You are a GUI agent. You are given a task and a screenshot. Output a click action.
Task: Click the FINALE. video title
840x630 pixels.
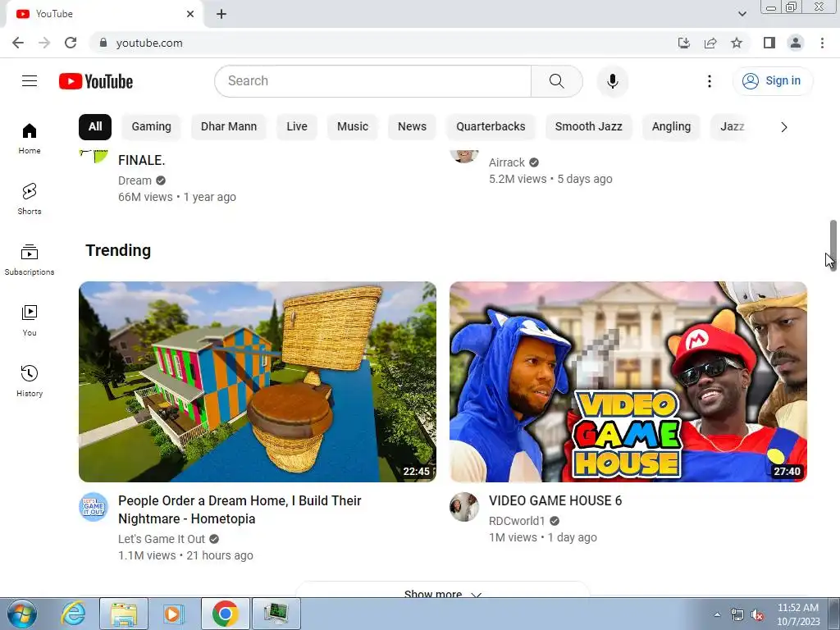(141, 160)
